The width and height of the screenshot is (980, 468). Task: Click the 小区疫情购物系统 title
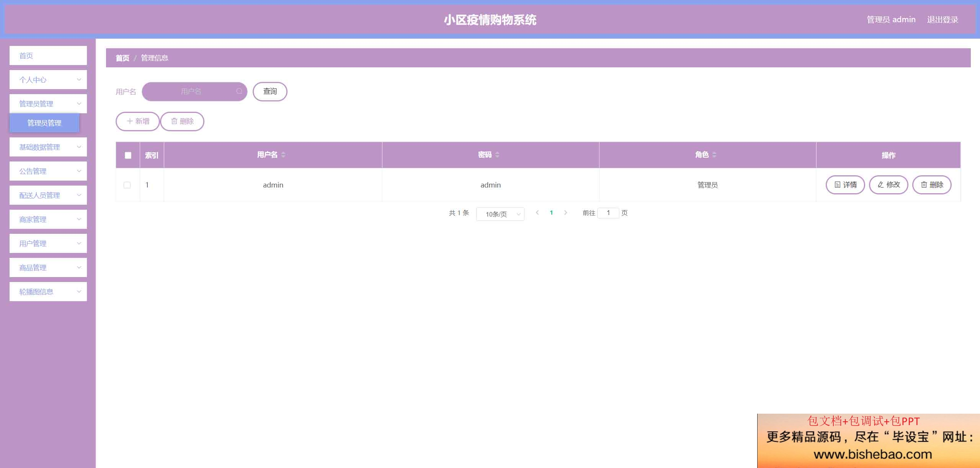pos(490,20)
